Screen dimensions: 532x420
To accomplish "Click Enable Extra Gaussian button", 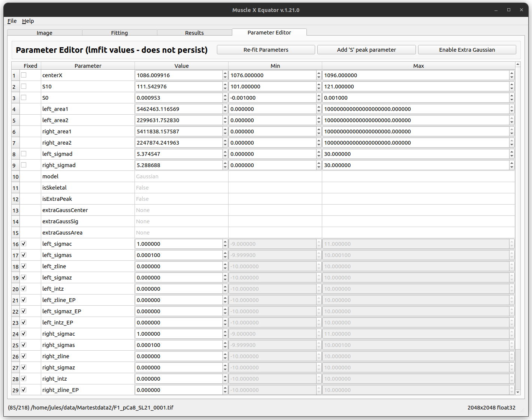I will [x=467, y=50].
